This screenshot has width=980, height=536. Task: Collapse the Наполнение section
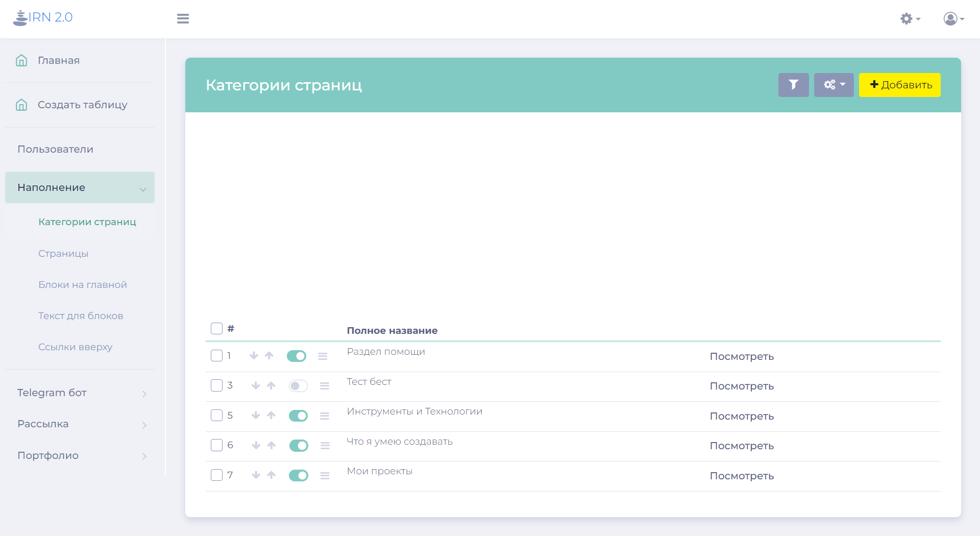80,187
